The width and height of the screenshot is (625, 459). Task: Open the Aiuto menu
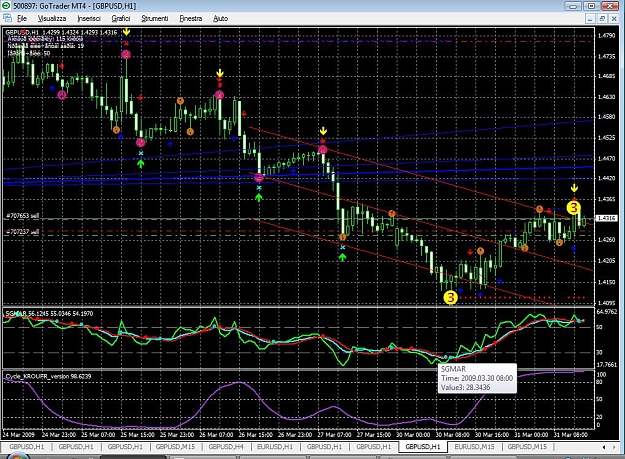[220, 18]
